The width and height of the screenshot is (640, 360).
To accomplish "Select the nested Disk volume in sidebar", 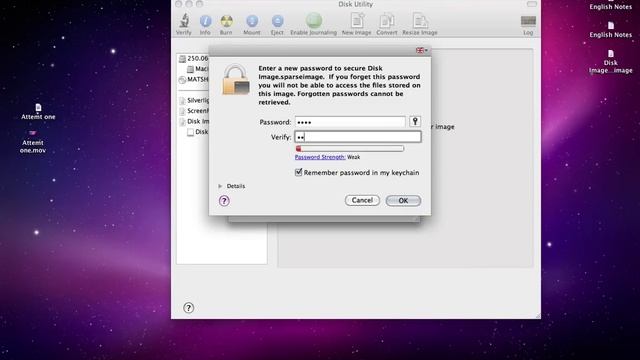I will coord(198,132).
